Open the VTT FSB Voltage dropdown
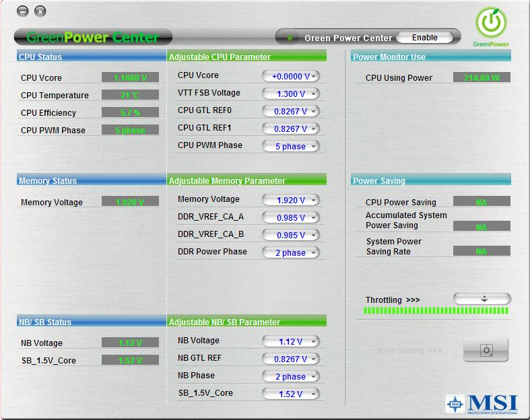Image resolution: width=530 pixels, height=420 pixels. [291, 94]
